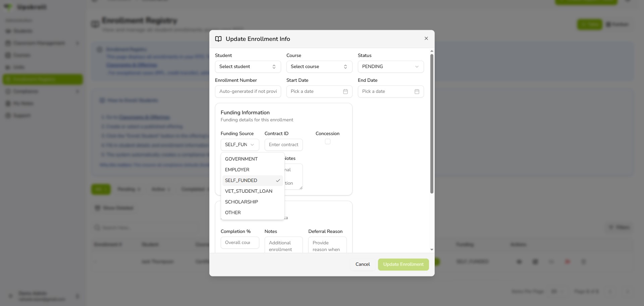
Task: Open the Select student combo box
Action: tap(248, 67)
